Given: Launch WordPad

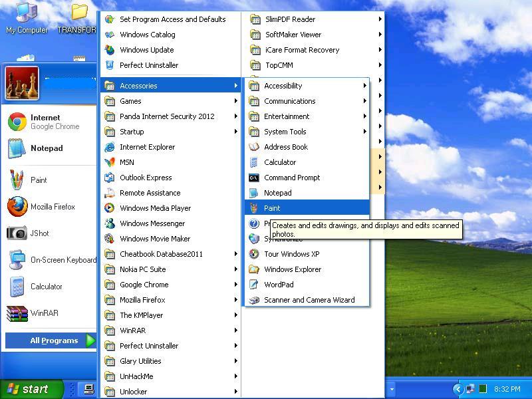Looking at the screenshot, I should coord(307,285).
